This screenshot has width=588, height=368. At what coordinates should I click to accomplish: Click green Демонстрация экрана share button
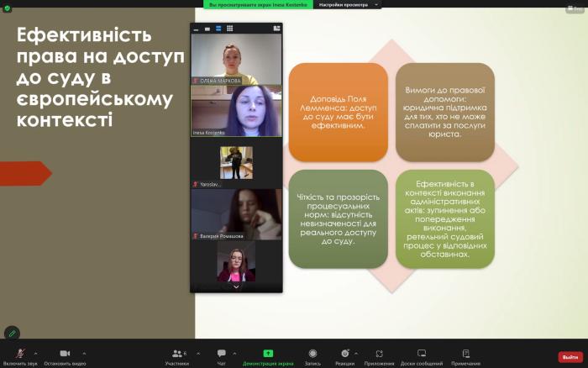[268, 355]
